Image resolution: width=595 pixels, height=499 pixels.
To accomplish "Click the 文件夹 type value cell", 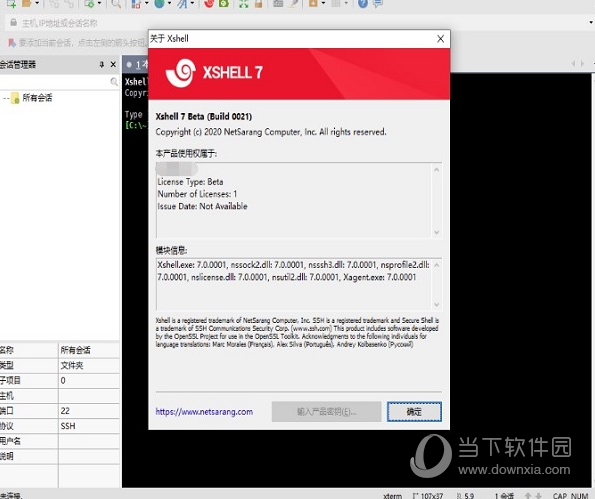I will point(89,365).
